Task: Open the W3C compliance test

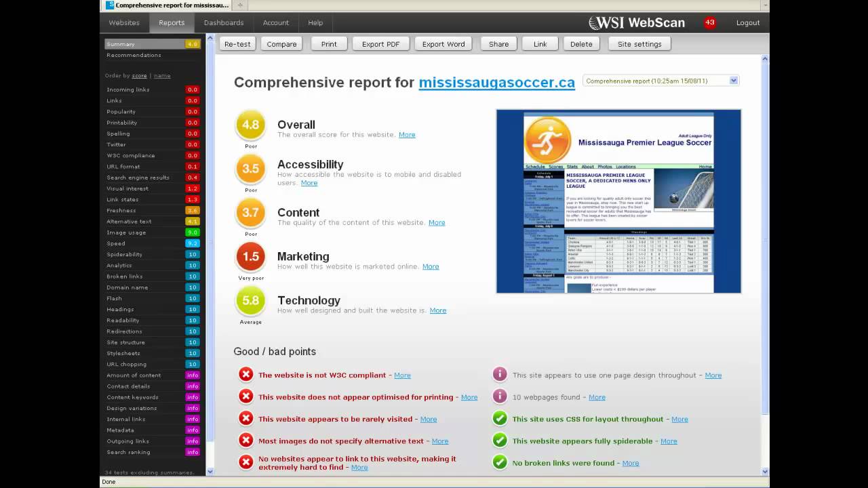Action: (x=152, y=155)
